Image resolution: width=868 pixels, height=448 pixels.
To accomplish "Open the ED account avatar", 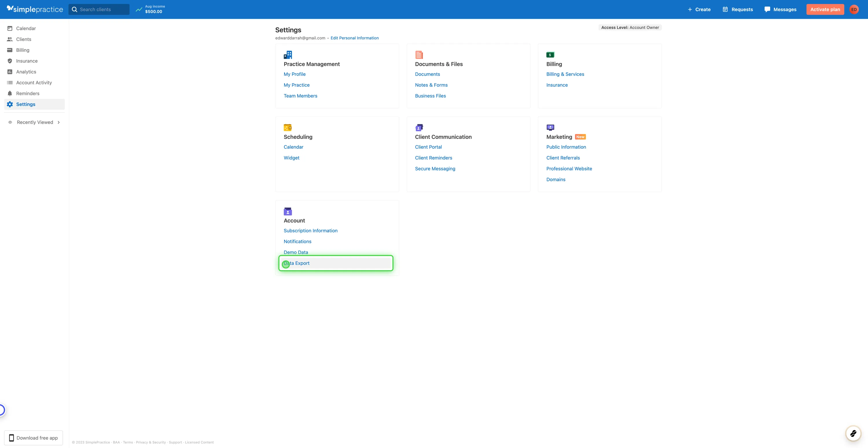I will coord(854,9).
